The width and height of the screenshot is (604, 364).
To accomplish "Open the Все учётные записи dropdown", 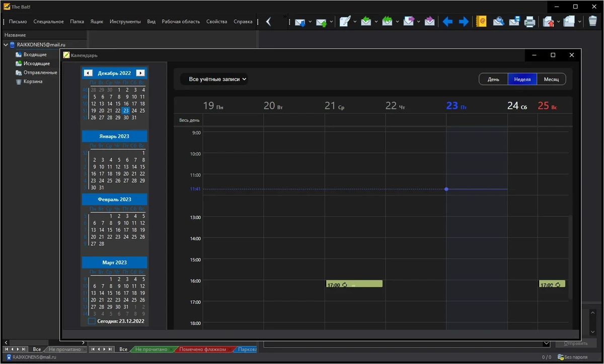I will [214, 79].
